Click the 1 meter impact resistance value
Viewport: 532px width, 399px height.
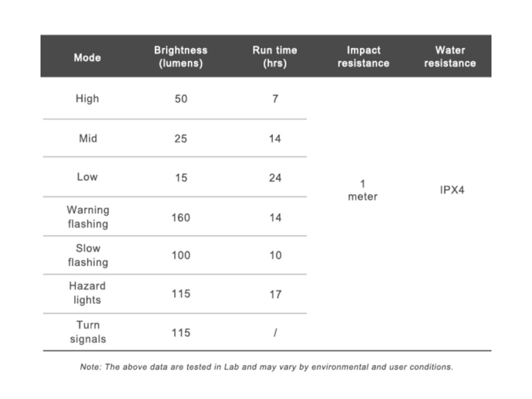click(x=363, y=190)
